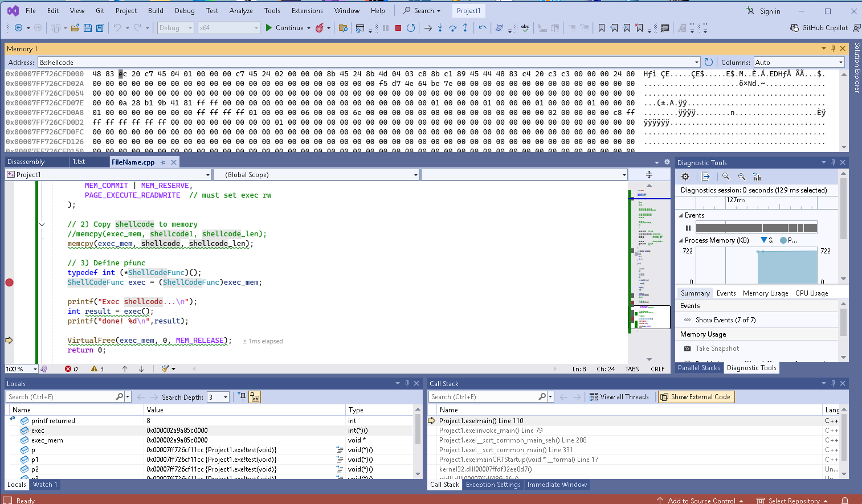Click Show Events (7 of 7) link
The height and width of the screenshot is (504, 862).
point(725,320)
